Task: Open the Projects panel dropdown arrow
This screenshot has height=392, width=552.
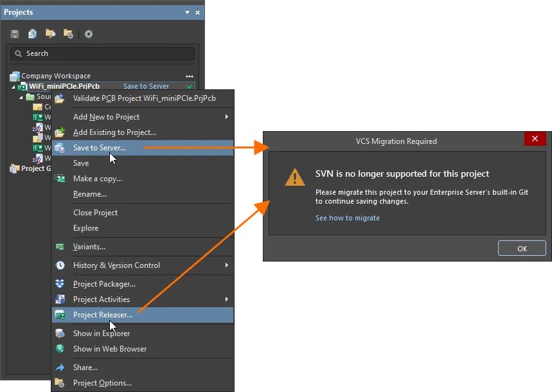Action: click(x=187, y=12)
